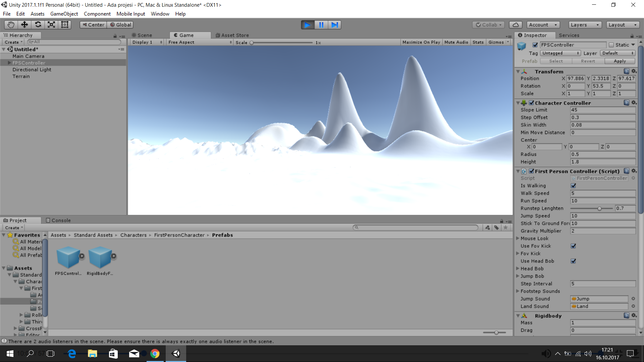Click the prefab Apply button
This screenshot has height=362, width=644.
[x=620, y=61]
